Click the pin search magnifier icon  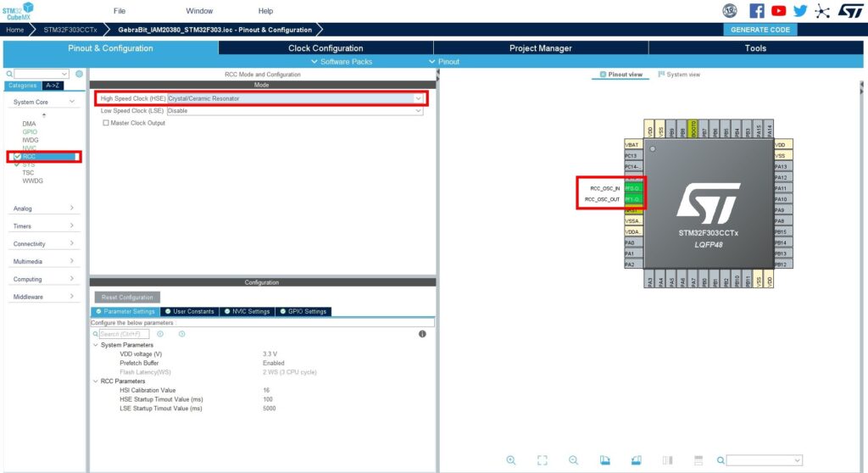click(721, 460)
